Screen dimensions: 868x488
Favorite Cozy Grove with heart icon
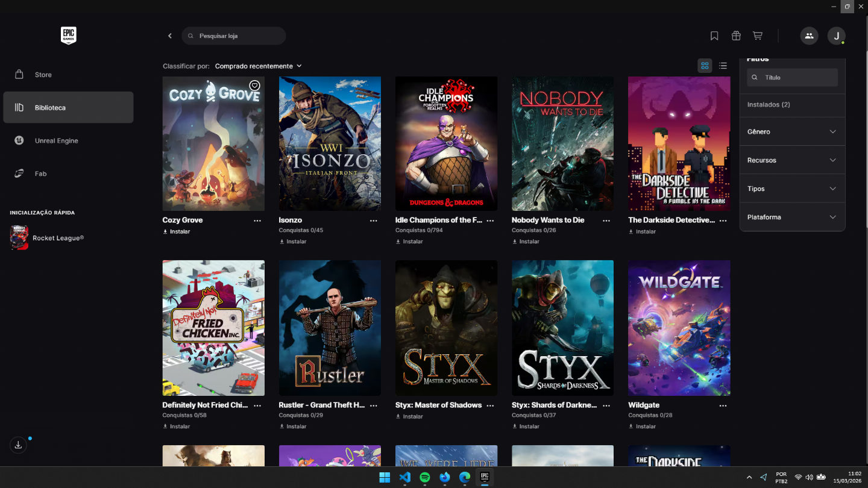(x=254, y=86)
